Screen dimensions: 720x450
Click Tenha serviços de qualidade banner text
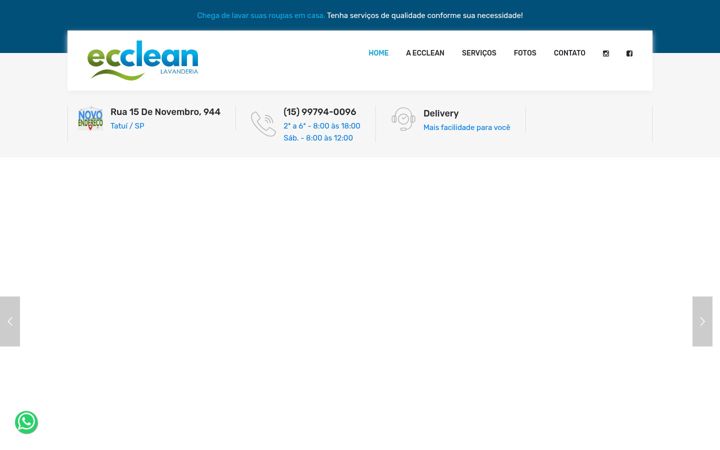[x=425, y=16]
